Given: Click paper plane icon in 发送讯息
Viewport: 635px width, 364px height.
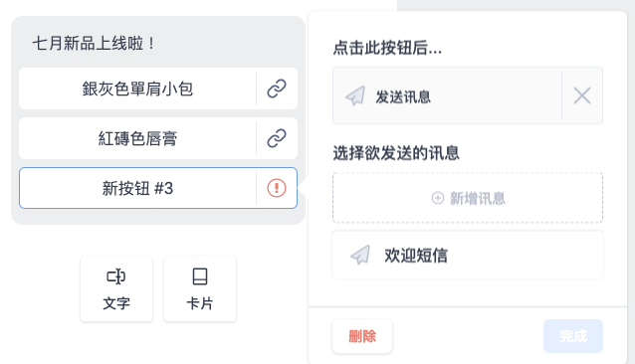Looking at the screenshot, I should click(355, 95).
